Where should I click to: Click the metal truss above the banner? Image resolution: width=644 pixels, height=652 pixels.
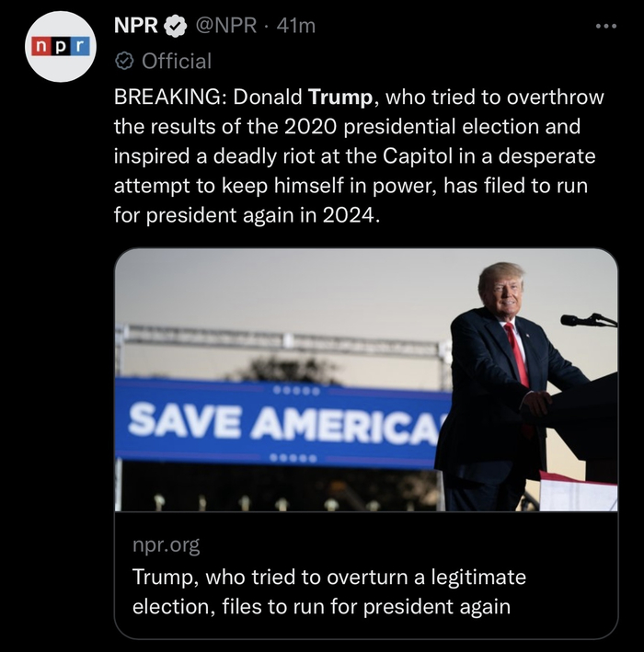pos(276,337)
